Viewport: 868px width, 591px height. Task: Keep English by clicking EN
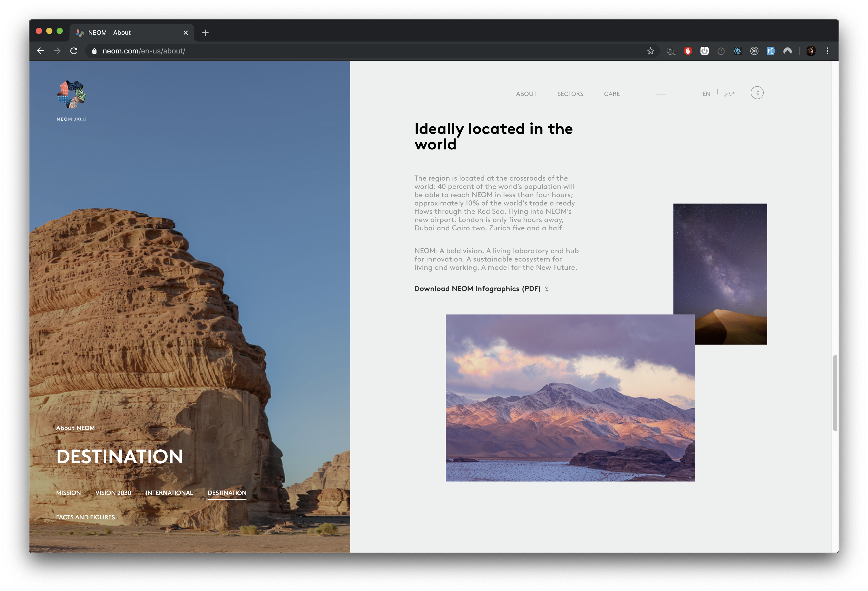tap(706, 94)
